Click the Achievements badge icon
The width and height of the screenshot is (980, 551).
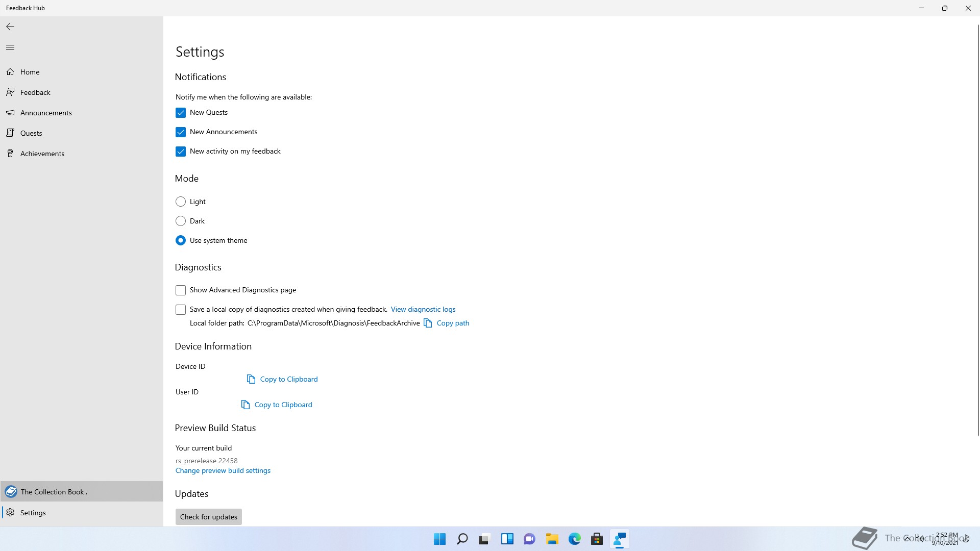(10, 153)
